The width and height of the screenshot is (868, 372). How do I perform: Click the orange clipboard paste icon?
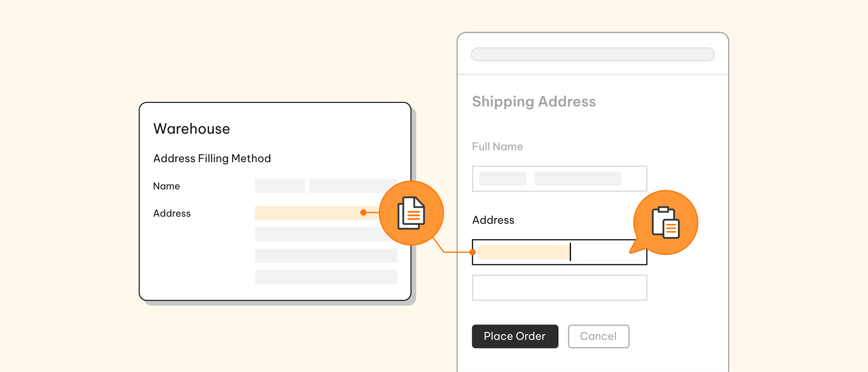(x=666, y=222)
